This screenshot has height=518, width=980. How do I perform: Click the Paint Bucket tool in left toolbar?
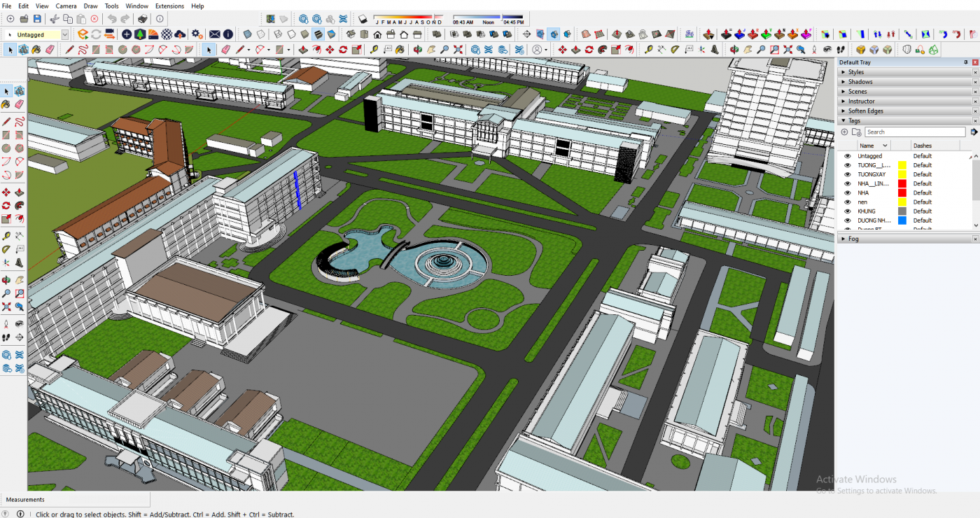coord(6,104)
